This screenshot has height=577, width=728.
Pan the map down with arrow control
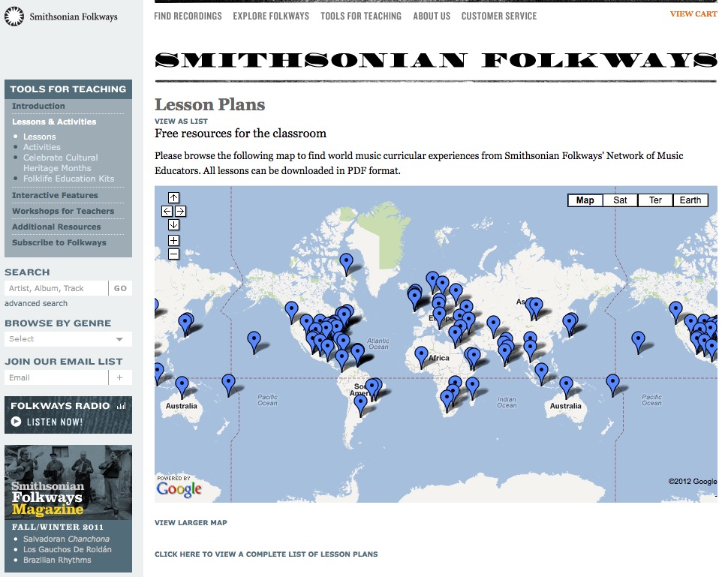(173, 224)
